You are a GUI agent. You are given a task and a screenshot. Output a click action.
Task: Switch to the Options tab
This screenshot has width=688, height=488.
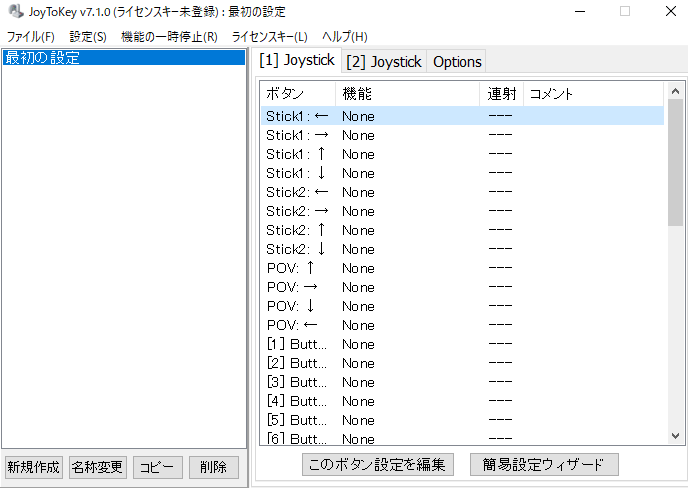click(457, 62)
